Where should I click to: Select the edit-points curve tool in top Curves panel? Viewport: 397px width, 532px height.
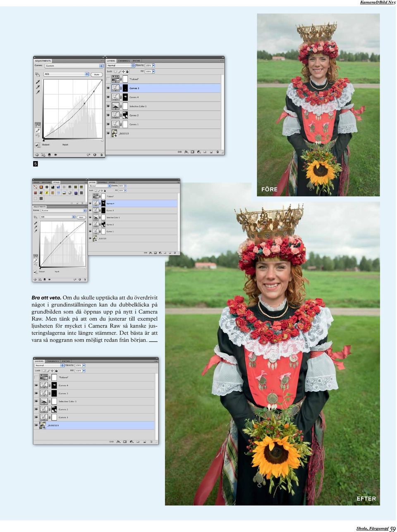[38, 124]
